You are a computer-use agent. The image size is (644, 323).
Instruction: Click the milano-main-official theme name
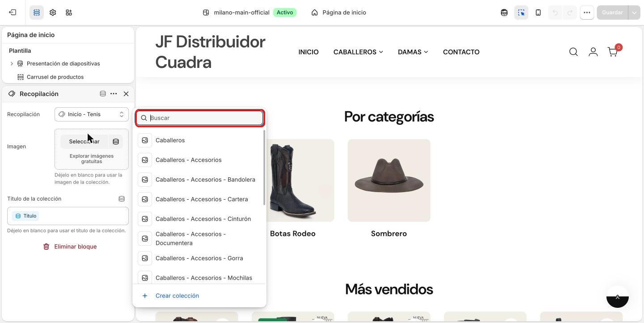coord(241,13)
